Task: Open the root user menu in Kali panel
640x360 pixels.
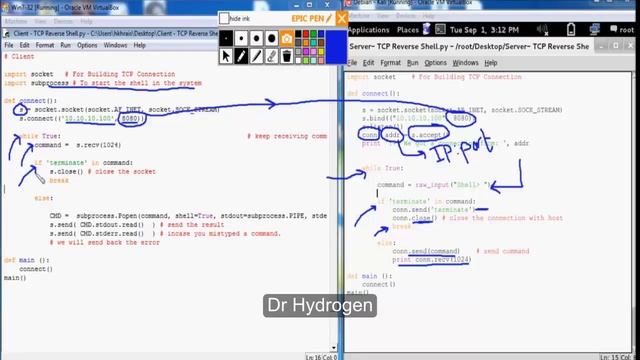Action: point(622,29)
